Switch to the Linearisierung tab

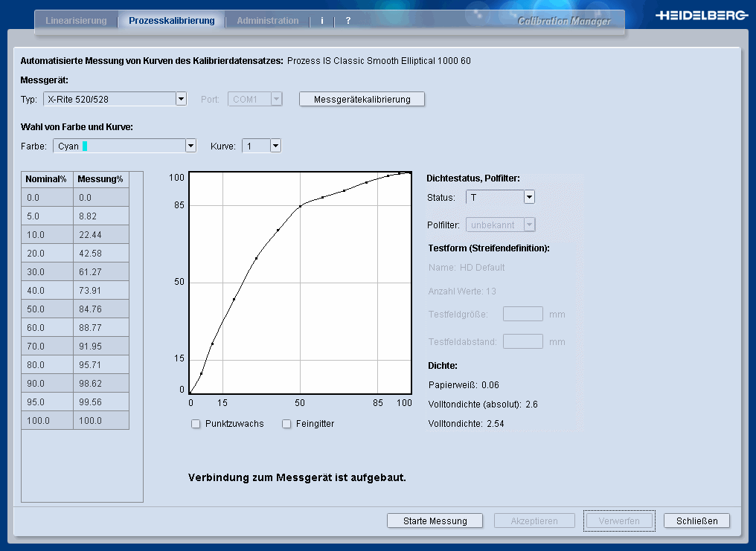(76, 21)
